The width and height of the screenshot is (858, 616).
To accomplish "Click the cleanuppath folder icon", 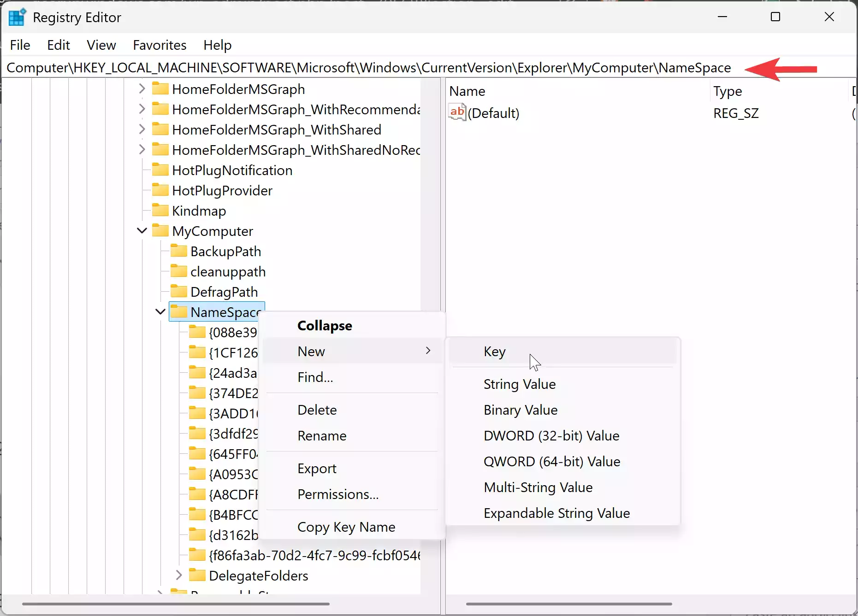I will click(x=178, y=271).
